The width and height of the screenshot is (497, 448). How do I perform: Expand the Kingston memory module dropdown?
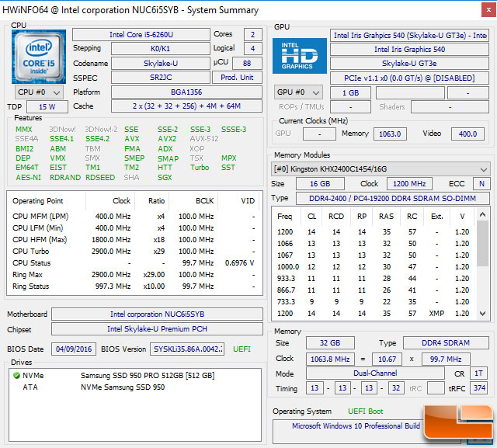pyautogui.click(x=381, y=168)
